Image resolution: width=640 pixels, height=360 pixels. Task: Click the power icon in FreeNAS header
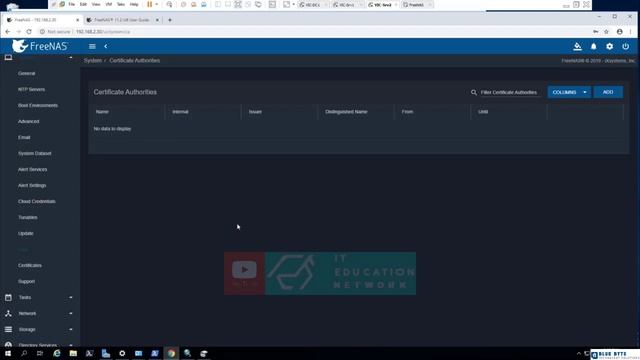point(625,47)
